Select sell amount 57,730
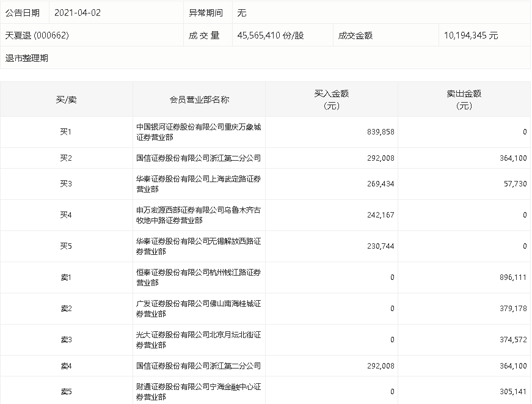Screen dimensions: 532x404 515,184
